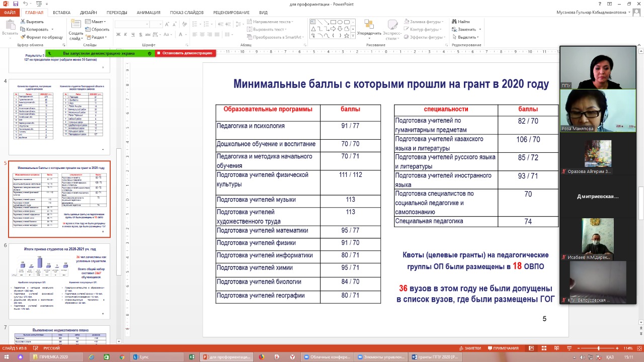Image resolution: width=644 pixels, height=362 pixels.
Task: Apply bulleted list formatting
Action: pos(194,24)
